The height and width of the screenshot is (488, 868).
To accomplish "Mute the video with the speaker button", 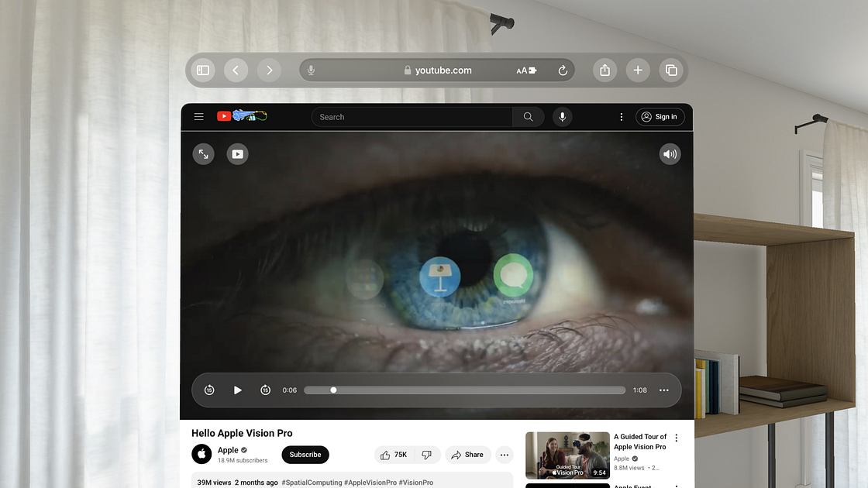I will (670, 154).
